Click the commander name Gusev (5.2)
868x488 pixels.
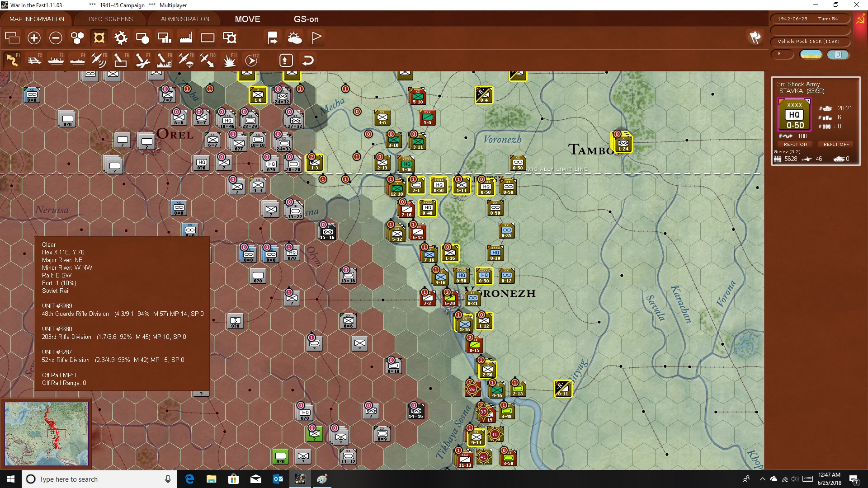click(787, 152)
